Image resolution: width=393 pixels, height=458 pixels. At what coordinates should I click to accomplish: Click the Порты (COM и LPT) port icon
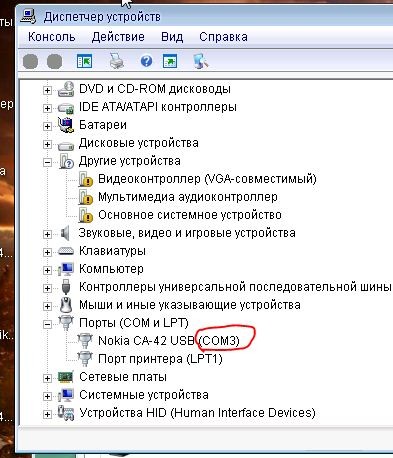click(x=66, y=323)
